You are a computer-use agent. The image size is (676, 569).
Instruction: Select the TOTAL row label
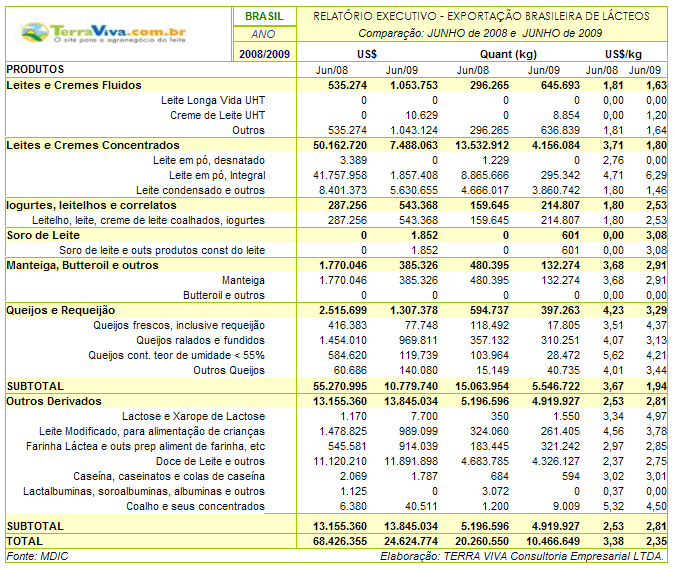click(x=26, y=540)
